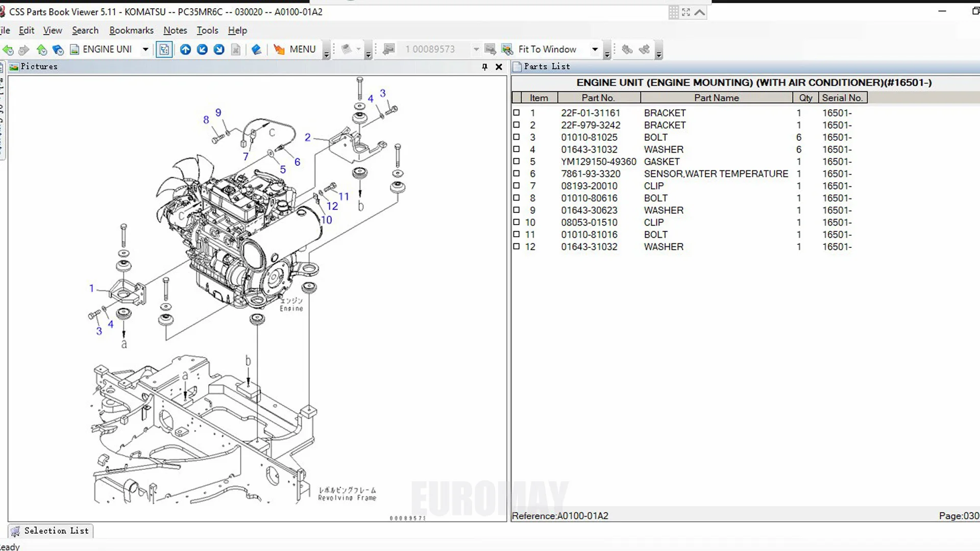The width and height of the screenshot is (980, 551).
Task: Sort by the Qty column header
Action: [805, 98]
